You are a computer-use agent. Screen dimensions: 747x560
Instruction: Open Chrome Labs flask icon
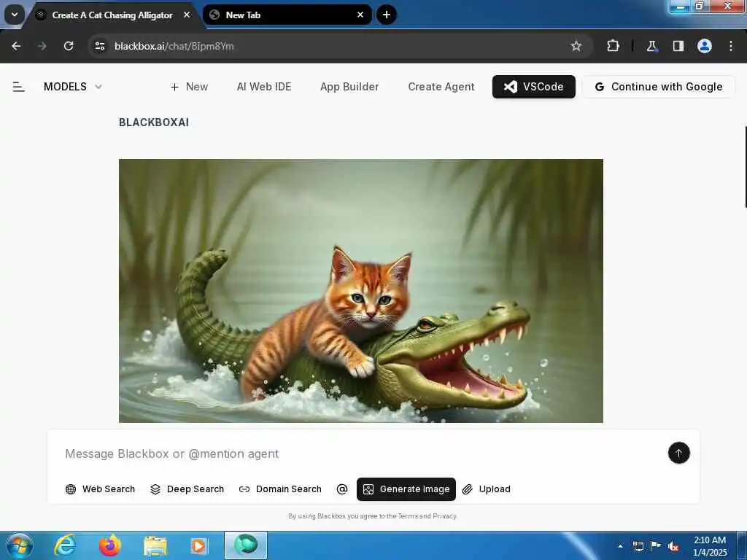click(x=651, y=46)
